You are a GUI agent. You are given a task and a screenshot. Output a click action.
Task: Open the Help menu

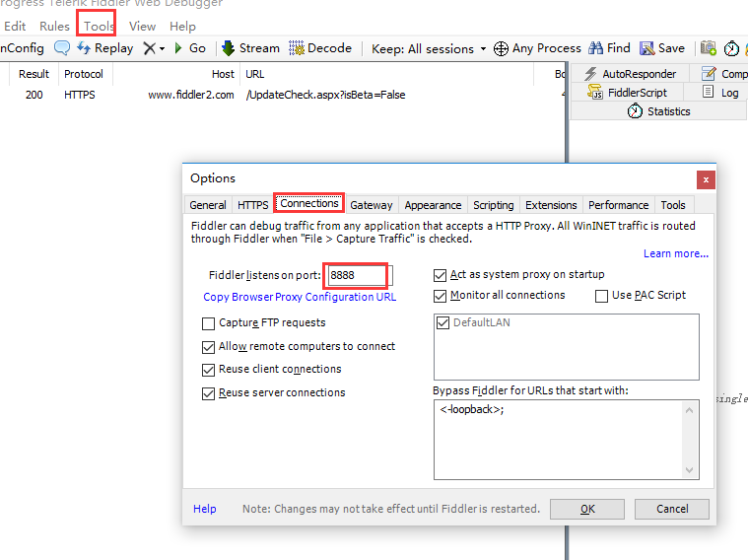(182, 27)
